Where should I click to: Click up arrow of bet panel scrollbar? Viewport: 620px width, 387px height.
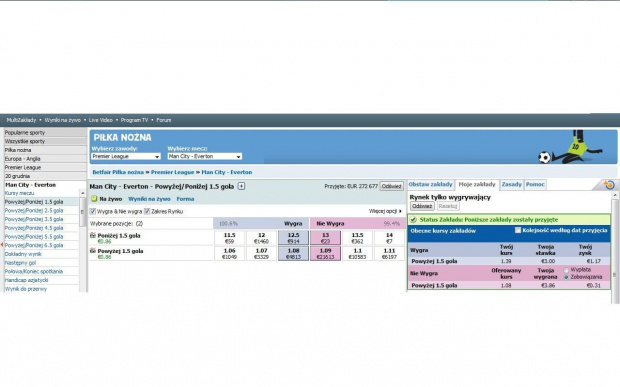pyautogui.click(x=615, y=196)
